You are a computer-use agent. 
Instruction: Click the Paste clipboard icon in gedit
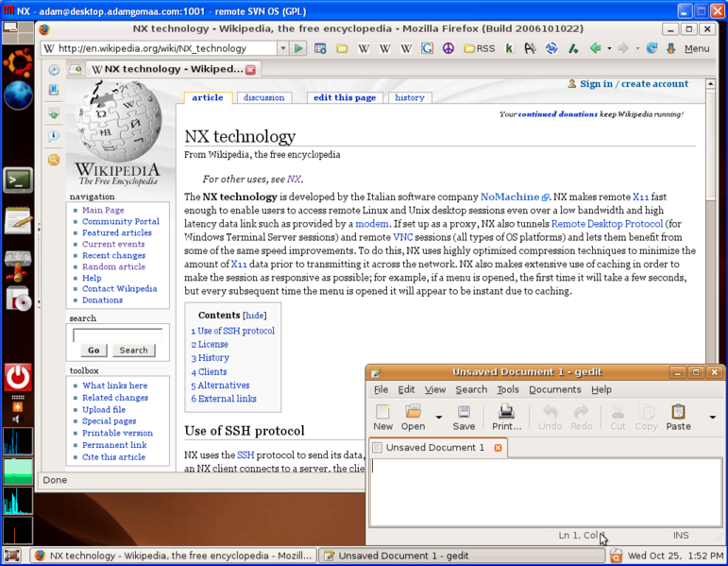pos(678,418)
